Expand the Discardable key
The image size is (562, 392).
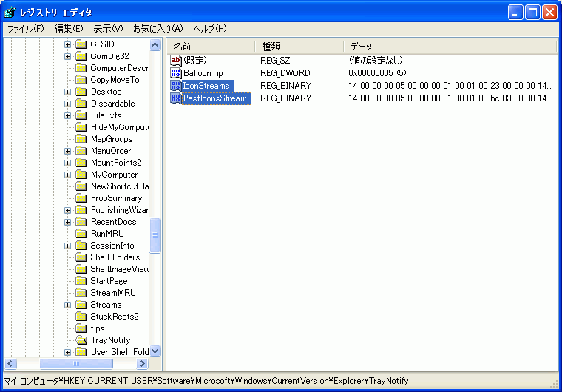point(67,104)
